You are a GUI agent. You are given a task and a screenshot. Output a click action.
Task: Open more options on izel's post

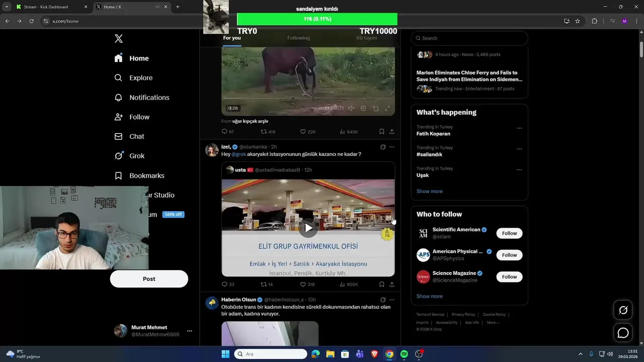click(x=392, y=147)
